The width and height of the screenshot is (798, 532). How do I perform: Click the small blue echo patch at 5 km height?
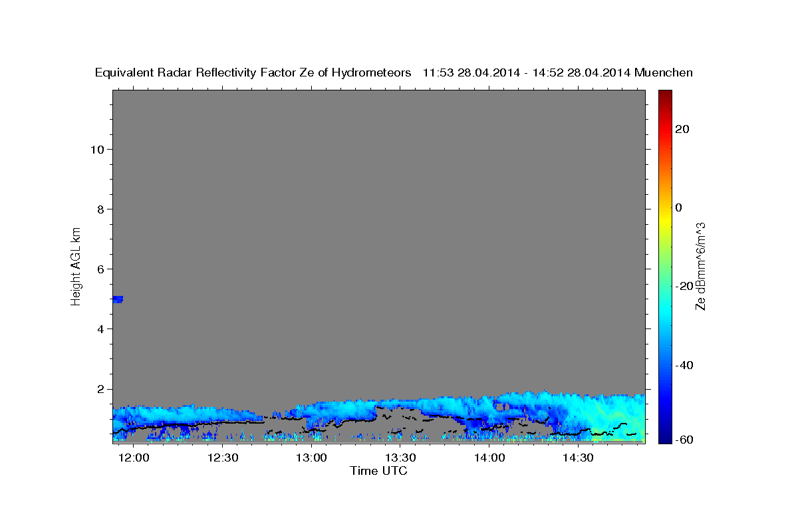tap(118, 299)
